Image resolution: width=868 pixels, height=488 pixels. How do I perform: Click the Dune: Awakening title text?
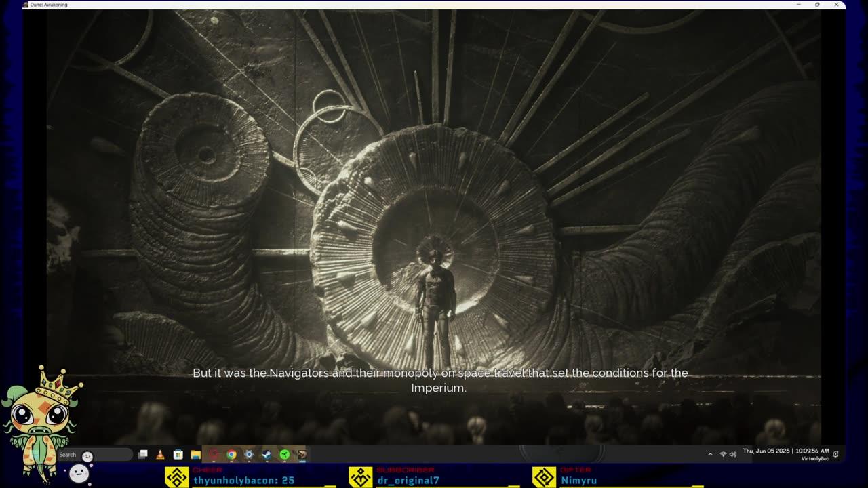coord(50,5)
